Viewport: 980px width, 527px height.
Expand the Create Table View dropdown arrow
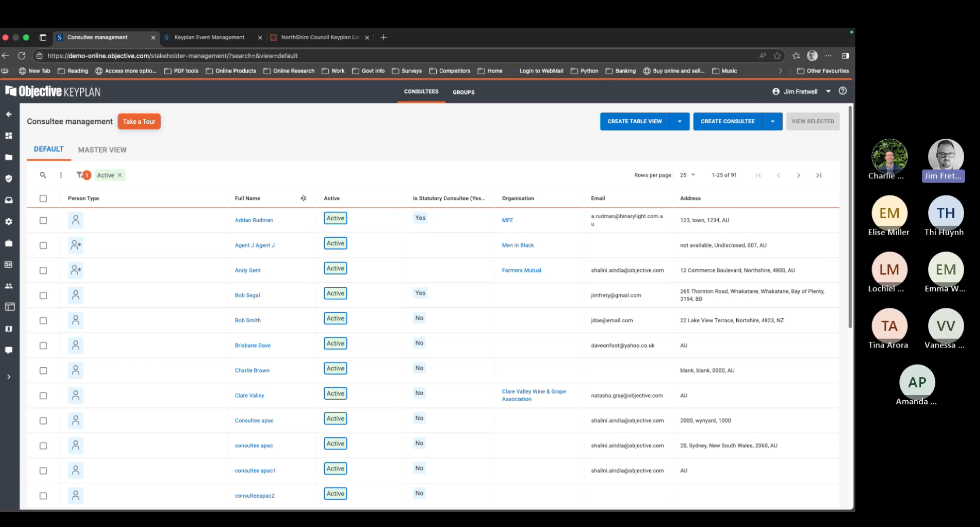click(680, 121)
